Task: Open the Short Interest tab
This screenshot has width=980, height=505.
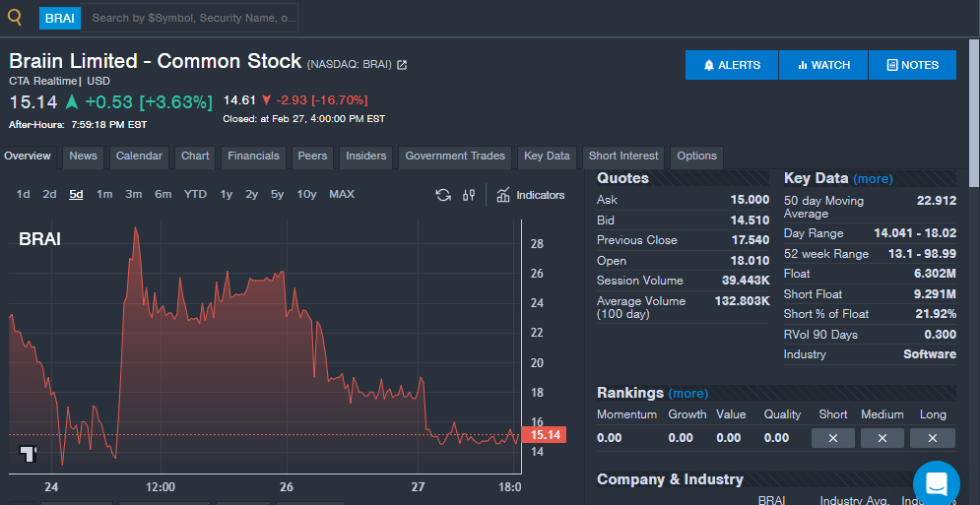Action: coord(623,157)
